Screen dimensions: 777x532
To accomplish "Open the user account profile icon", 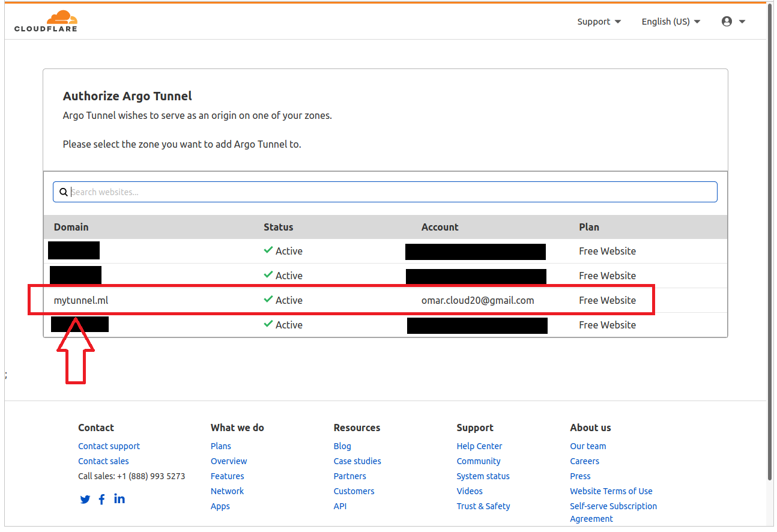I will point(727,22).
